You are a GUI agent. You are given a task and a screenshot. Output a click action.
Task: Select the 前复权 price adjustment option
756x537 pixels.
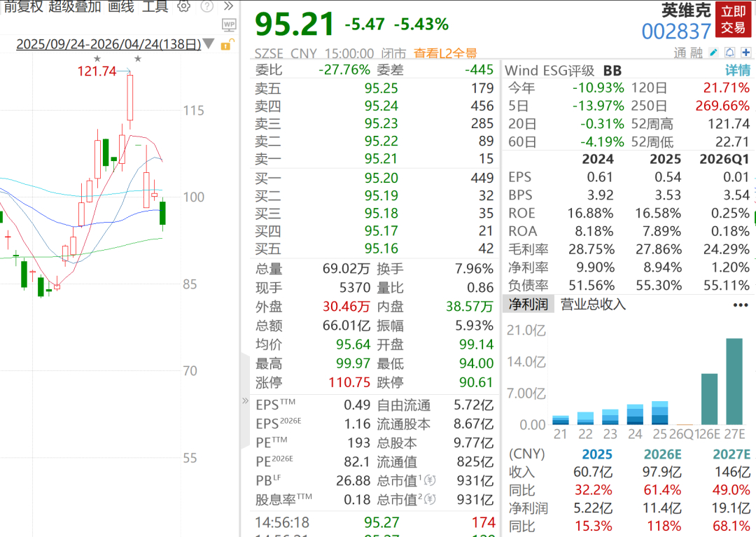(x=23, y=6)
